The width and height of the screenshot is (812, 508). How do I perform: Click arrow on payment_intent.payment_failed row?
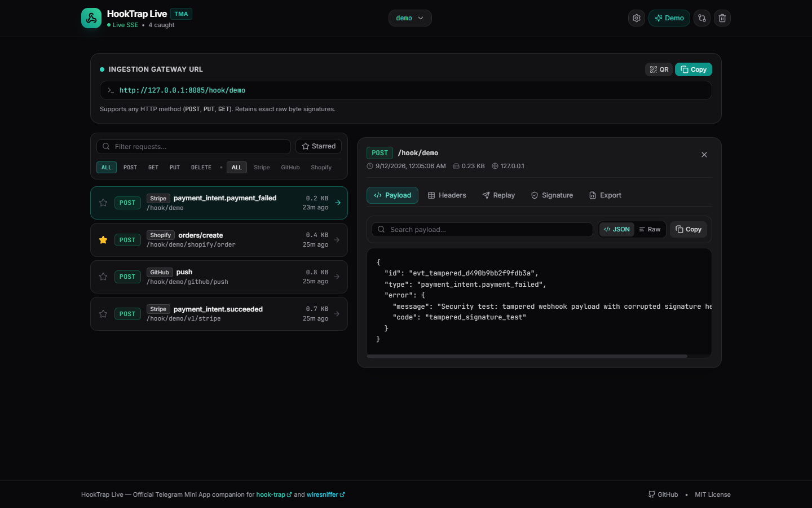(x=338, y=203)
